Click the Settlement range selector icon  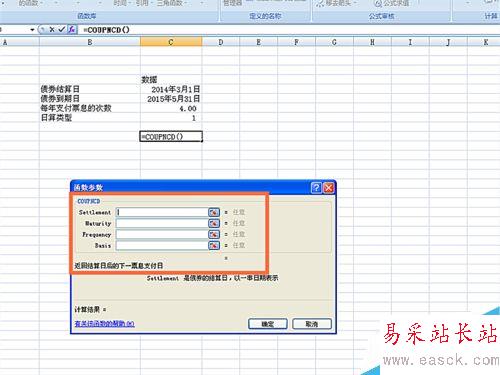(x=214, y=212)
